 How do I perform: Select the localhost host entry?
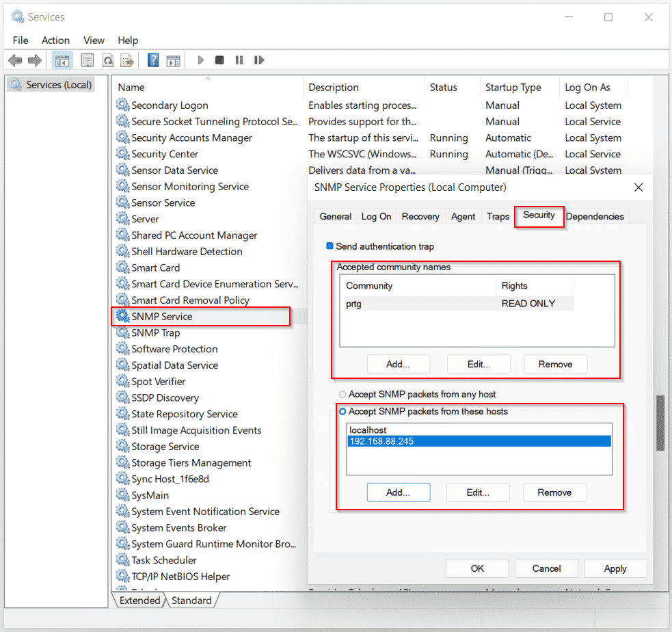coord(479,430)
